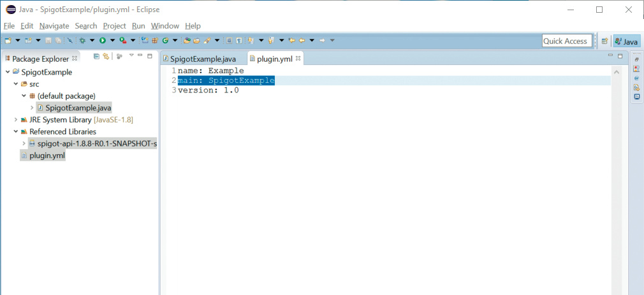Expand the JRE System Library node

[x=16, y=120]
